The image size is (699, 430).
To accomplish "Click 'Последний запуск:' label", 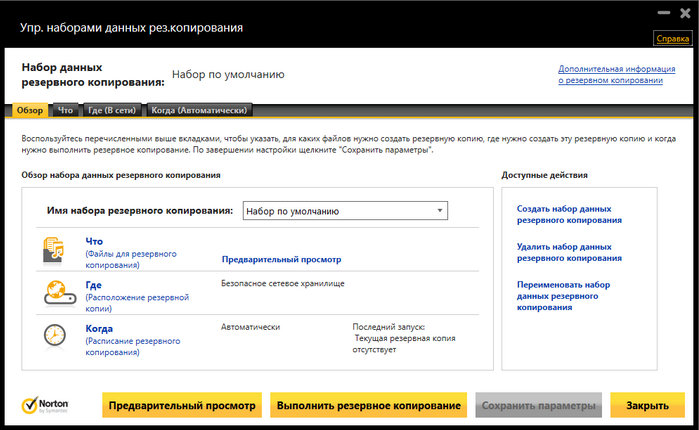I will pyautogui.click(x=388, y=327).
